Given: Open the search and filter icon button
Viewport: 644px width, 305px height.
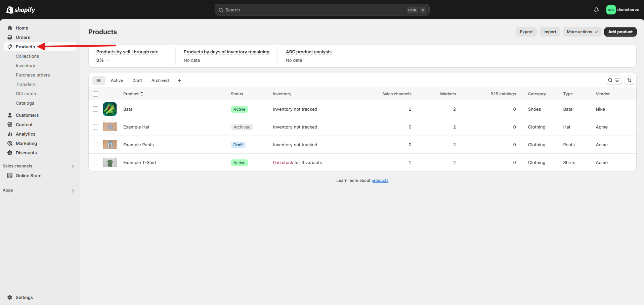Looking at the screenshot, I should 613,80.
